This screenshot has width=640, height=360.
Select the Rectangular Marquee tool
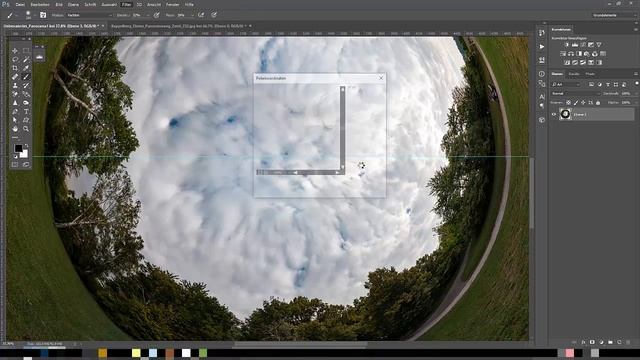pos(26,51)
